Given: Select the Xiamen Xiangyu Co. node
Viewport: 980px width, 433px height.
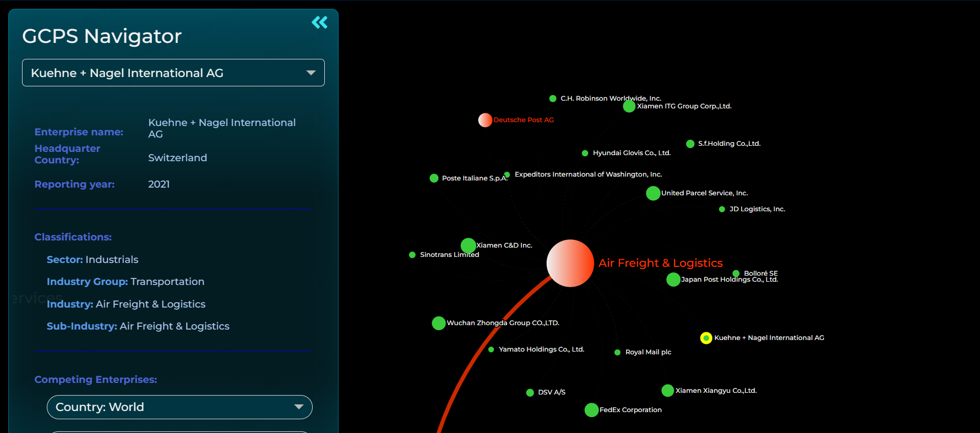Looking at the screenshot, I should [667, 391].
